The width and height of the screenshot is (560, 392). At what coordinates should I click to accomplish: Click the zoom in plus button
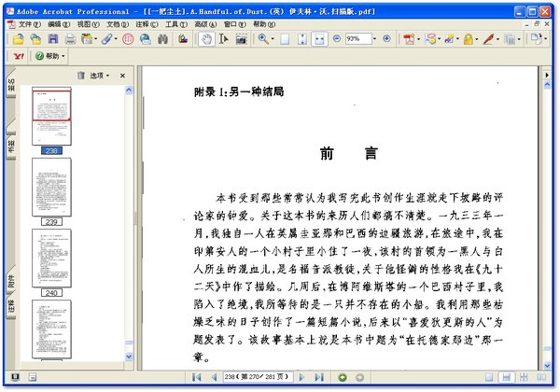coord(386,38)
